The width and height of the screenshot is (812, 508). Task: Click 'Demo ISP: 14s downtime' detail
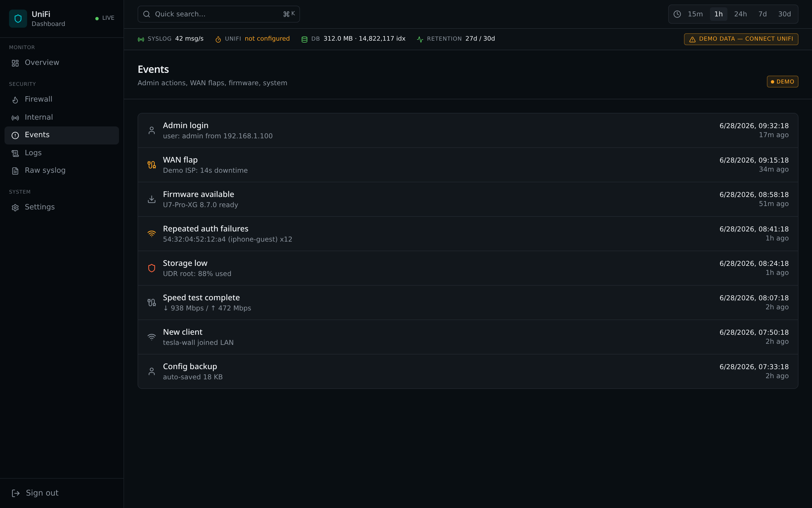205,171
